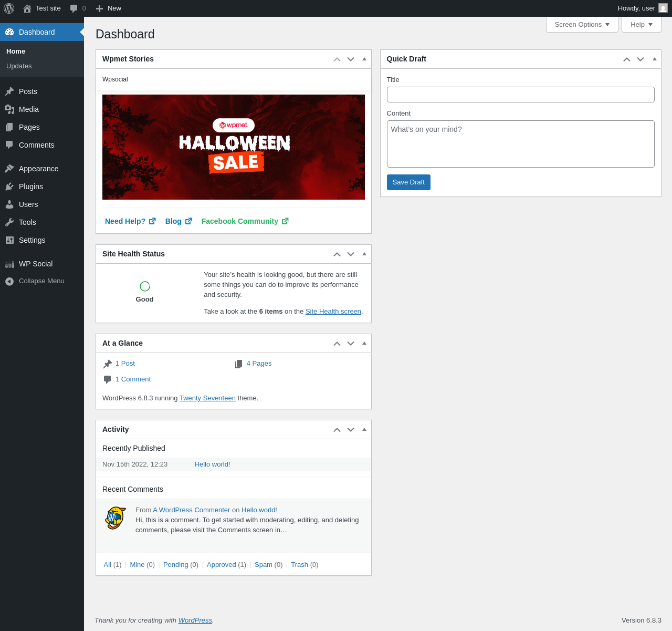
Task: Expand the Help dropdown
Action: pos(642,24)
